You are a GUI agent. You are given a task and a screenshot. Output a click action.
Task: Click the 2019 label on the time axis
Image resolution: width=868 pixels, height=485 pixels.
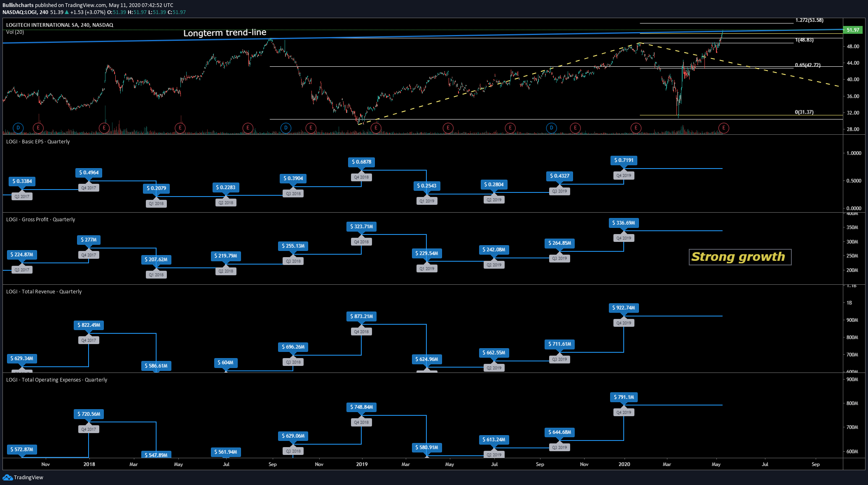(x=362, y=464)
